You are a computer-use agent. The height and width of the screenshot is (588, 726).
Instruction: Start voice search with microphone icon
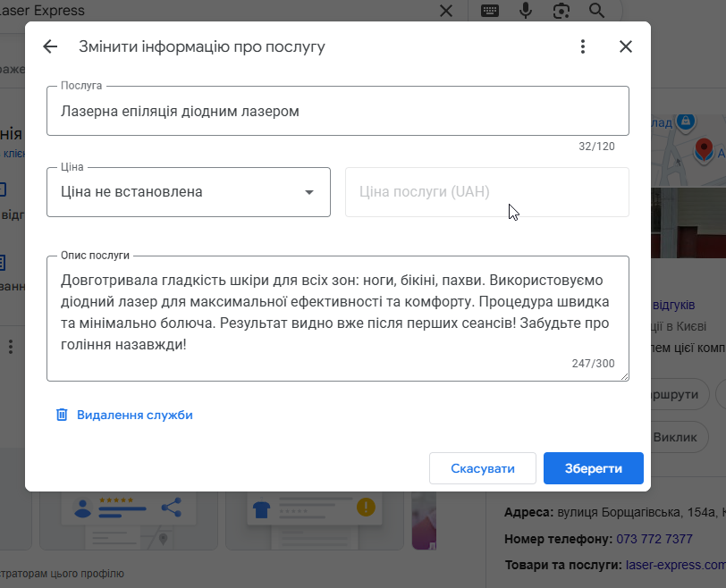(x=526, y=11)
